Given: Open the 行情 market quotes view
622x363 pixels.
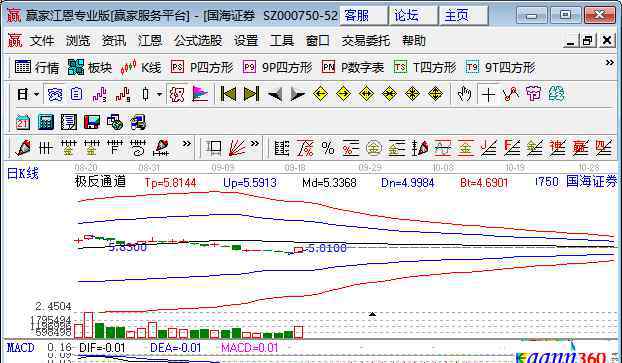Looking at the screenshot, I should coord(37,67).
